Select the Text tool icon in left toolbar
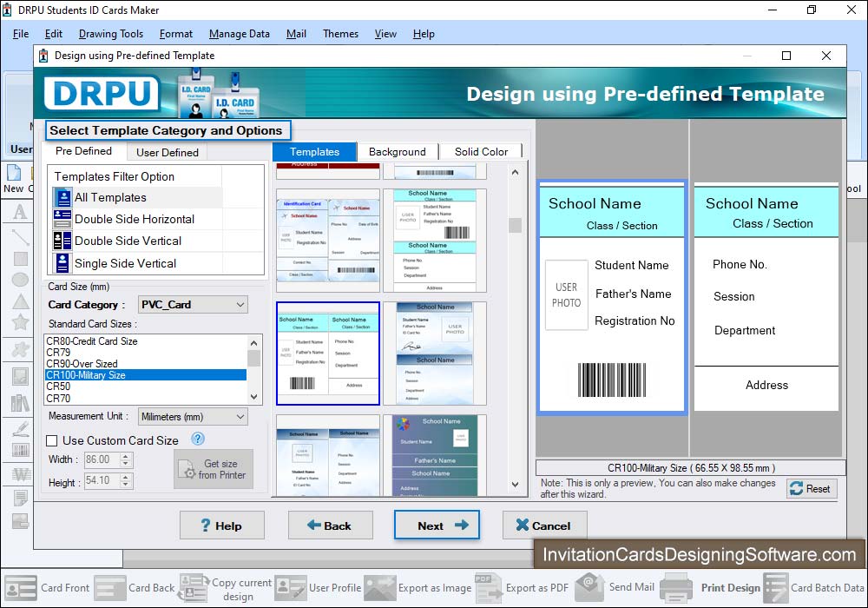 click(x=20, y=212)
